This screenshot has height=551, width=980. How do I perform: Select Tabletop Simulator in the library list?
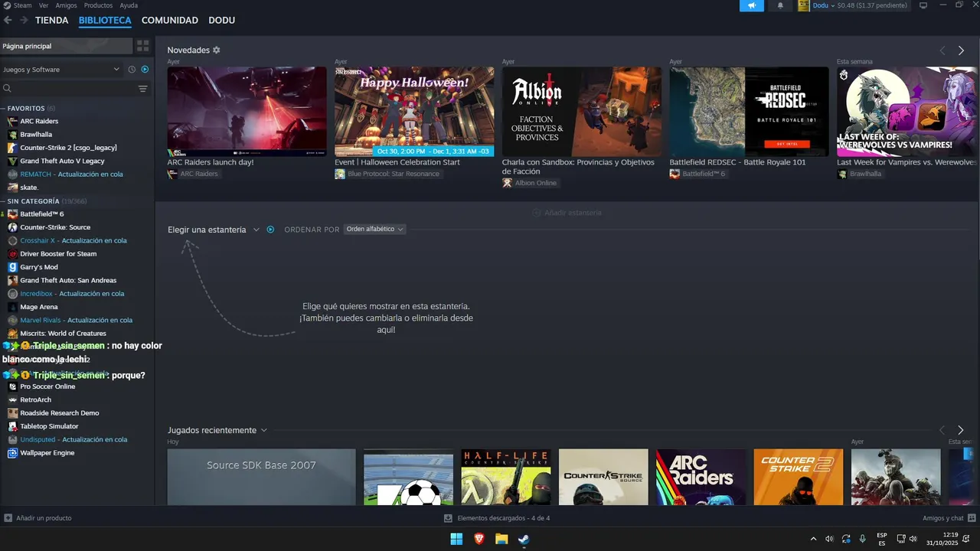[x=49, y=426]
